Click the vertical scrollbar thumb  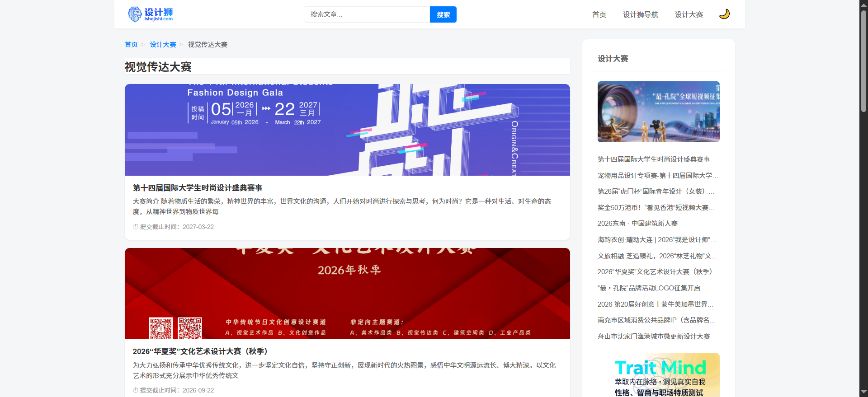[863, 61]
